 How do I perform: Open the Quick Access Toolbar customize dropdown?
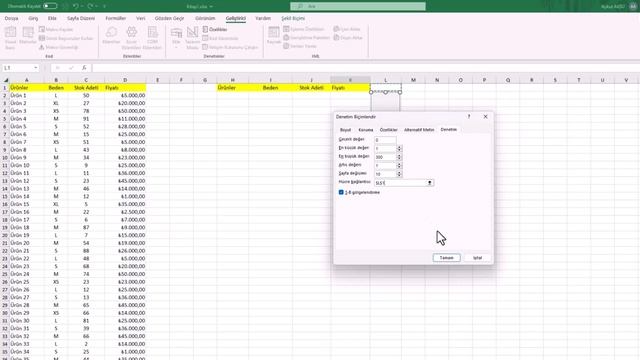point(104,6)
